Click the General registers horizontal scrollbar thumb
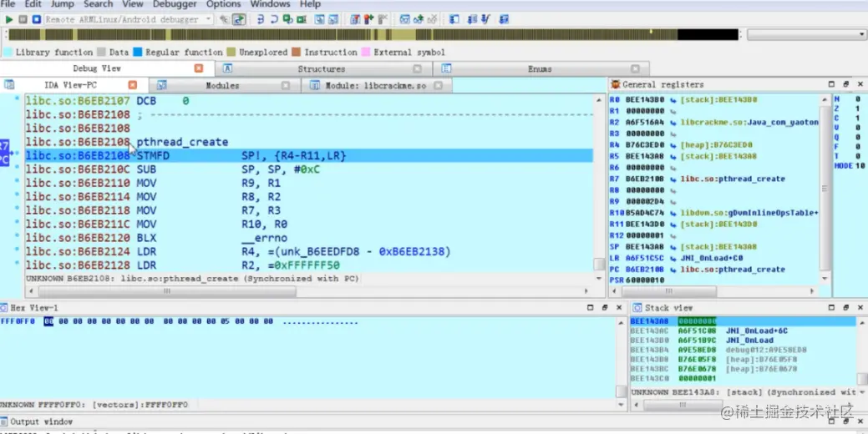The image size is (868, 434). tap(669, 290)
